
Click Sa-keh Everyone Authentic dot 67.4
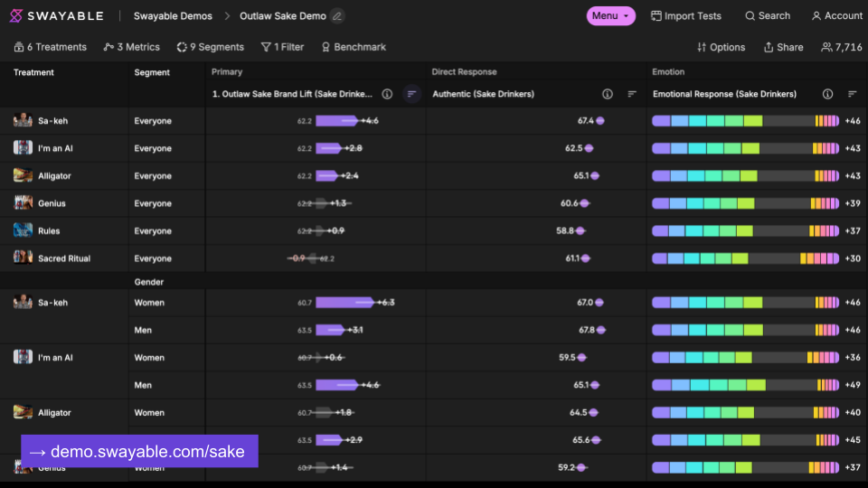(600, 120)
